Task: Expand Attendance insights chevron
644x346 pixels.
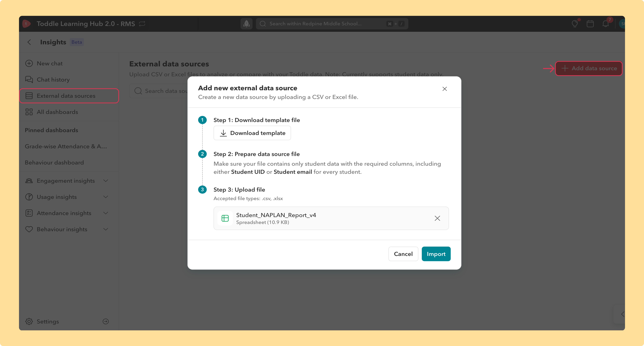Action: [106, 213]
